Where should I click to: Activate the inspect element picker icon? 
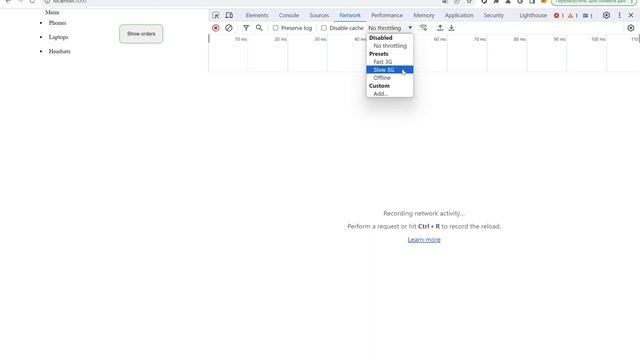click(216, 16)
